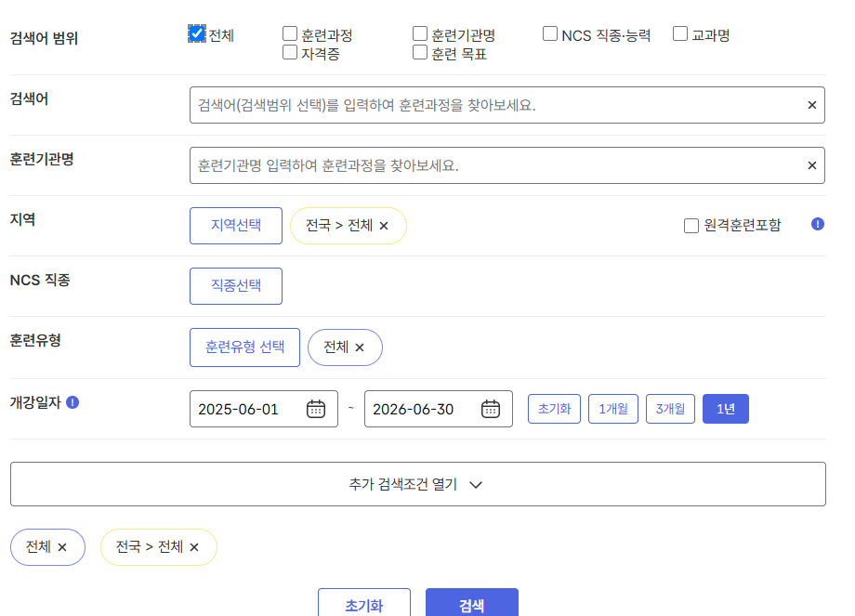Check the 훈련과정 checkbox
Image resolution: width=855 pixels, height=616 pixels.
(290, 33)
